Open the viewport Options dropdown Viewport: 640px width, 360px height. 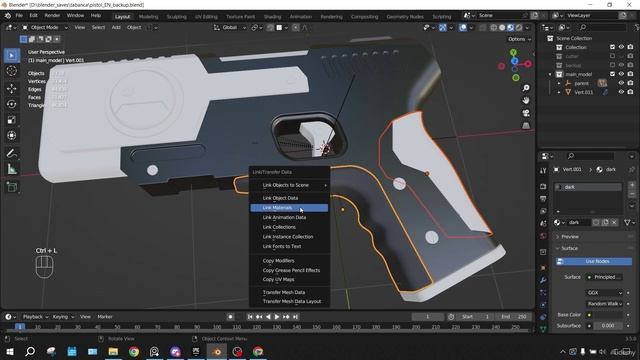[x=519, y=39]
